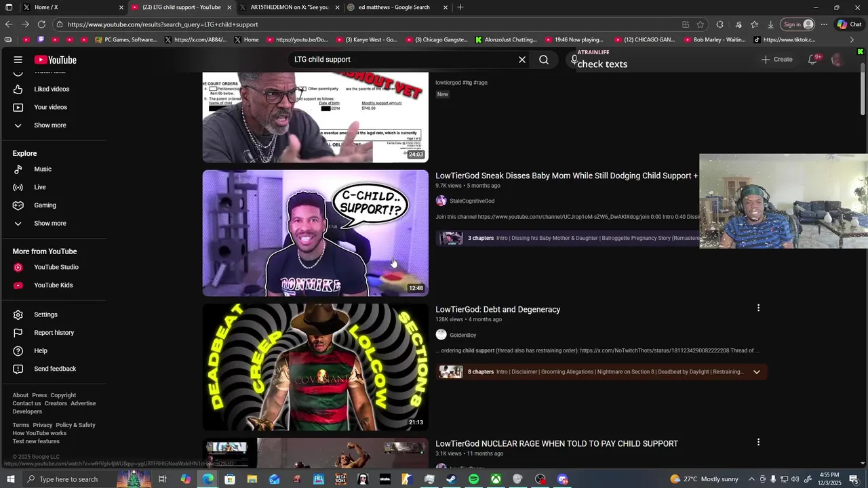The width and height of the screenshot is (868, 488).
Task: Open Your videos in sidebar
Action: click(x=50, y=107)
